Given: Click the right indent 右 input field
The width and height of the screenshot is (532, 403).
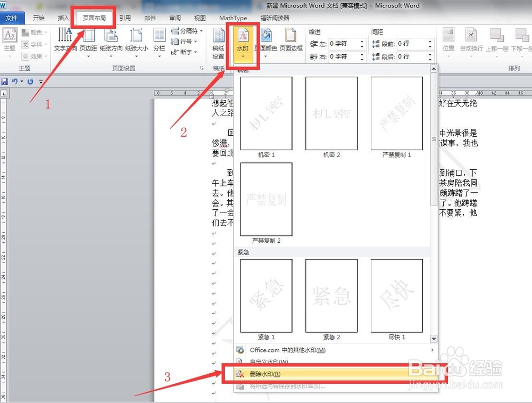Looking at the screenshot, I should point(343,56).
